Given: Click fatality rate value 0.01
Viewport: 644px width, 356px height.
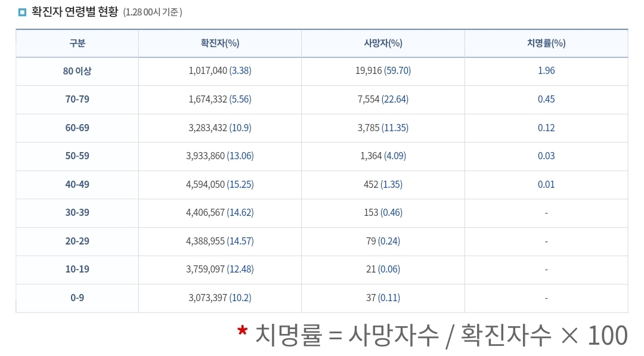Looking at the screenshot, I should [546, 184].
